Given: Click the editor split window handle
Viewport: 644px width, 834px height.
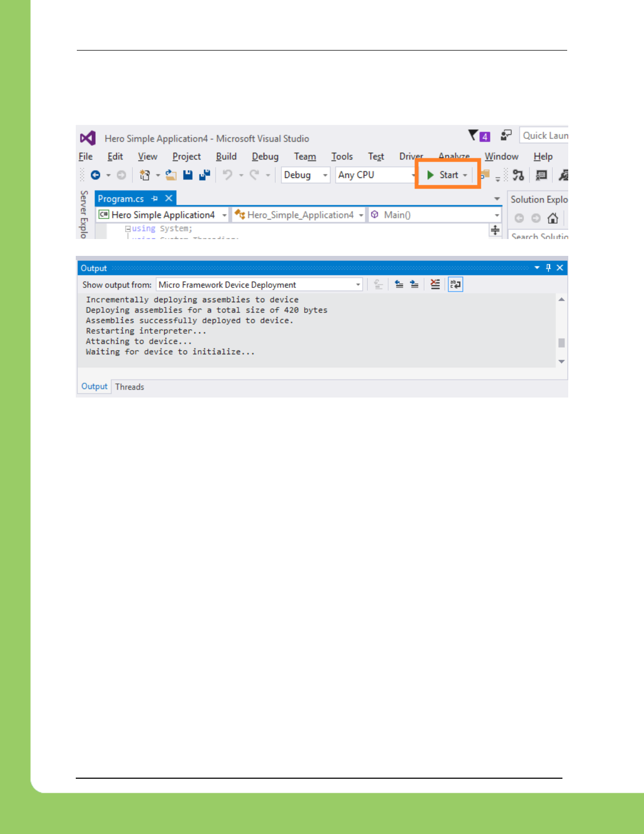Looking at the screenshot, I should click(x=495, y=230).
